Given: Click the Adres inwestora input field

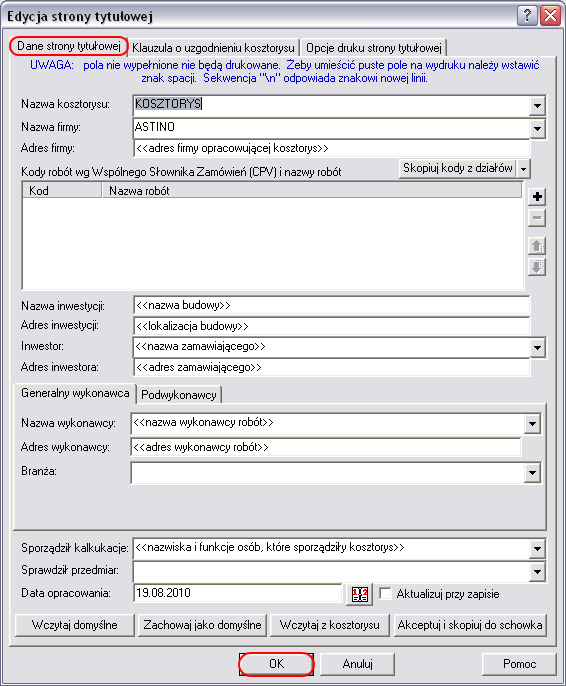Looking at the screenshot, I should tap(332, 368).
